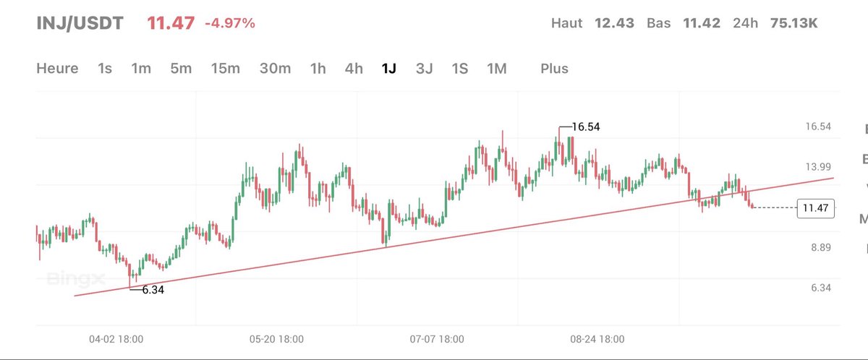Choose the 3J timeframe

coord(424,69)
